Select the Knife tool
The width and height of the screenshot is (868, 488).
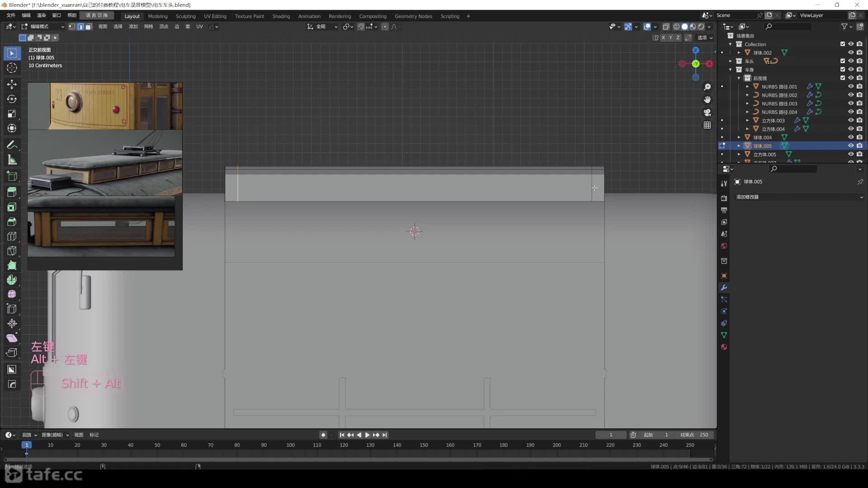pyautogui.click(x=12, y=251)
